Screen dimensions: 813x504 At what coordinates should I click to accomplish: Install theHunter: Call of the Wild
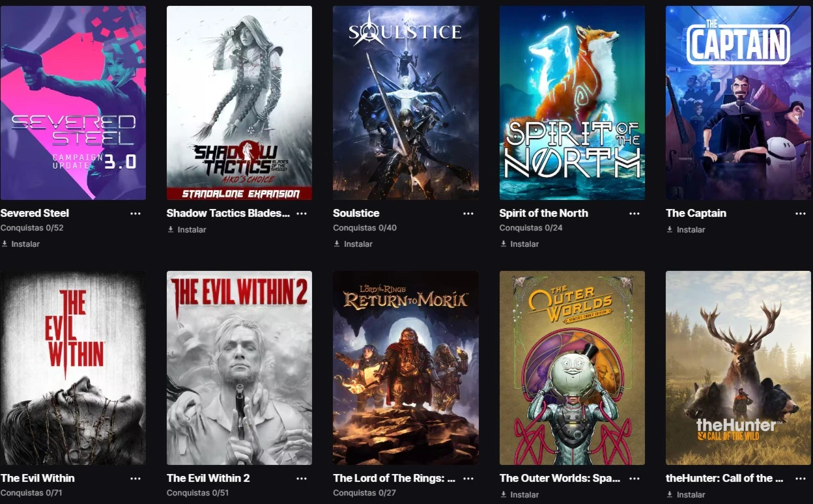point(686,495)
